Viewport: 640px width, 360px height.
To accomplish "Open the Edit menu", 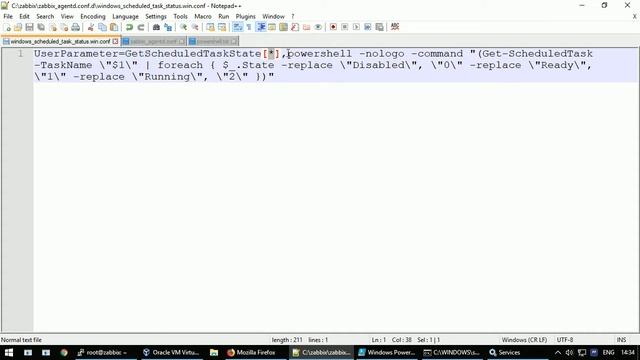I will (24, 16).
